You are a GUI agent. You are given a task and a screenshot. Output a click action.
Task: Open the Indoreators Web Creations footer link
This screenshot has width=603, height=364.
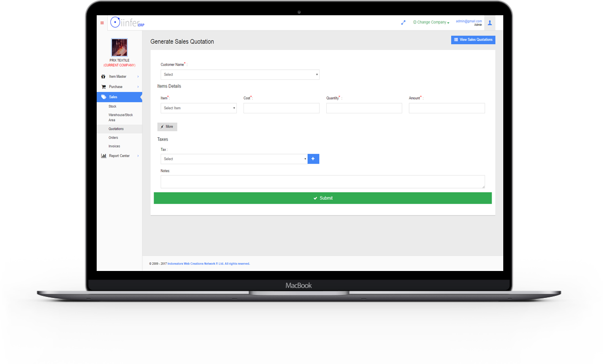point(209,264)
